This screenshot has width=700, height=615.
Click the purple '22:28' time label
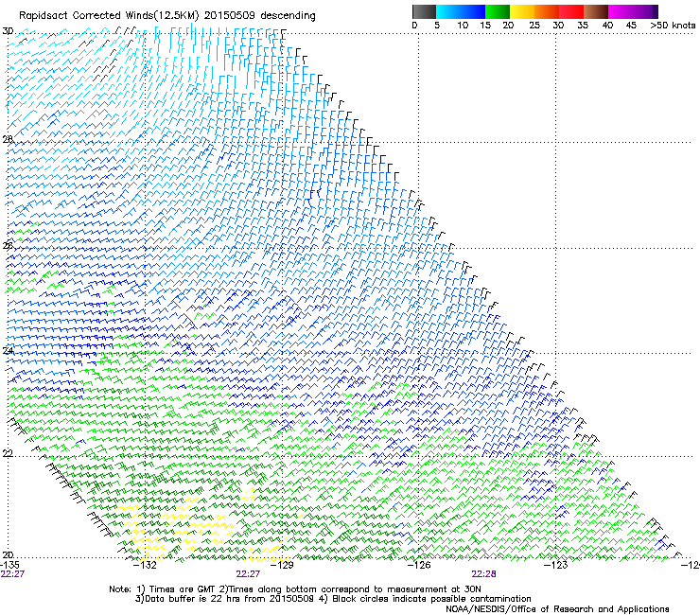tap(484, 574)
